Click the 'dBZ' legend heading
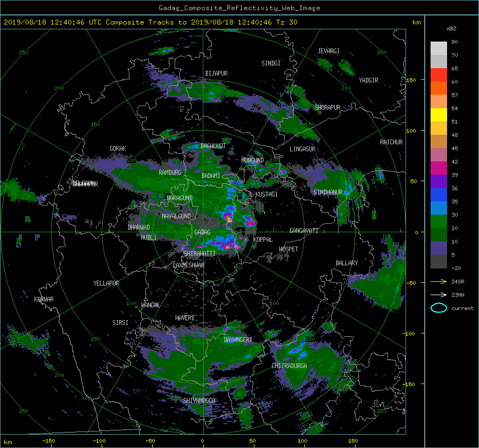479x448 pixels. [451, 28]
